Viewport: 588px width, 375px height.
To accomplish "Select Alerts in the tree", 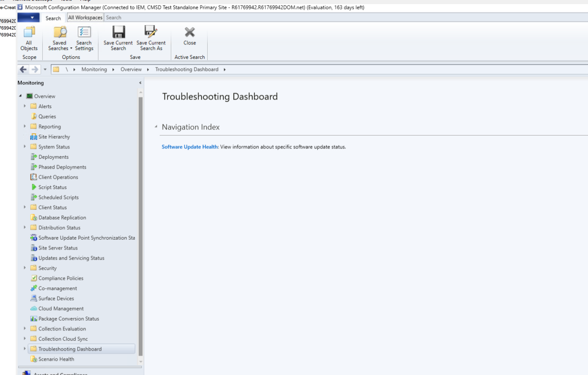I will 45,107.
